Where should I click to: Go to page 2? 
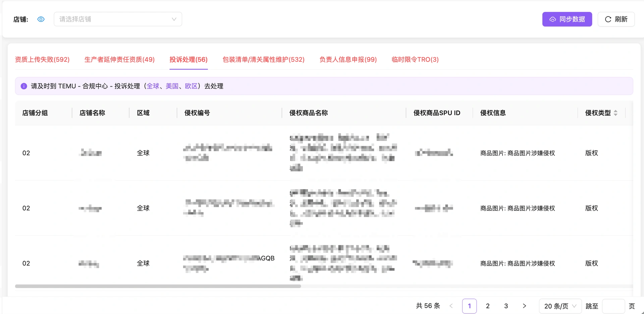(488, 306)
